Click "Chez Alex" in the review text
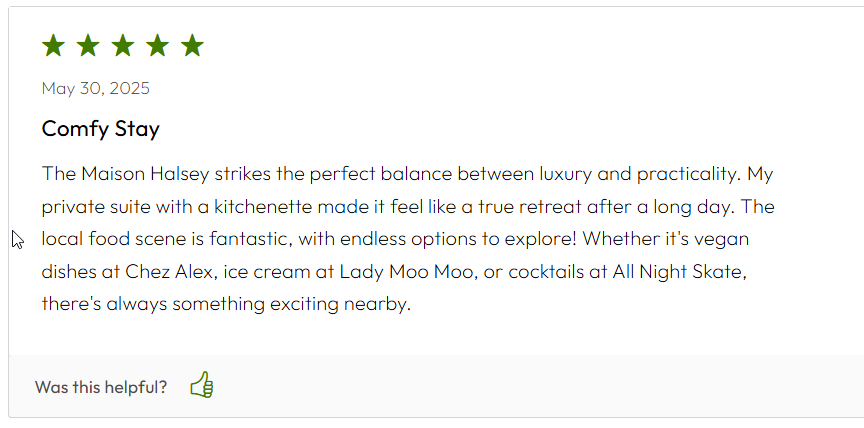 click(169, 272)
